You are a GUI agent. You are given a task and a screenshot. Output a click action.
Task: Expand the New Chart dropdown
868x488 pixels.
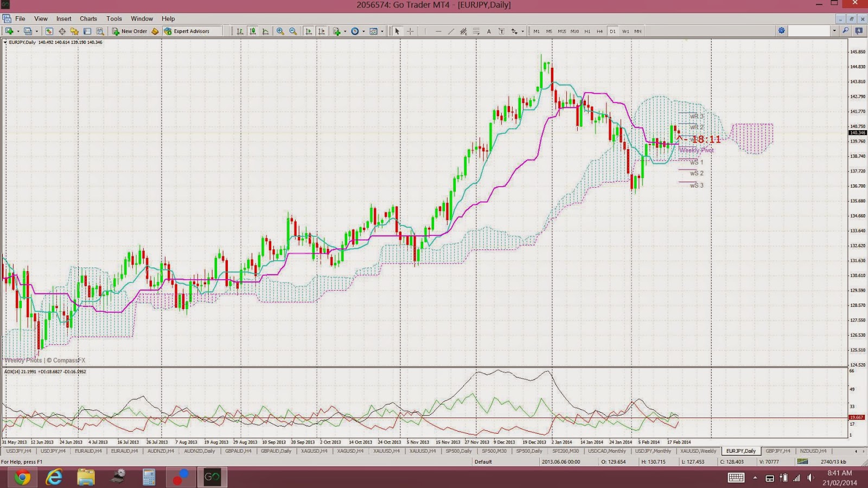point(18,31)
